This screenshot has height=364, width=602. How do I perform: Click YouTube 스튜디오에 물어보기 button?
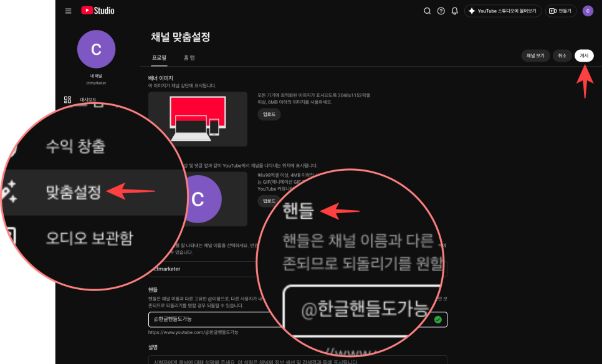pyautogui.click(x=503, y=11)
